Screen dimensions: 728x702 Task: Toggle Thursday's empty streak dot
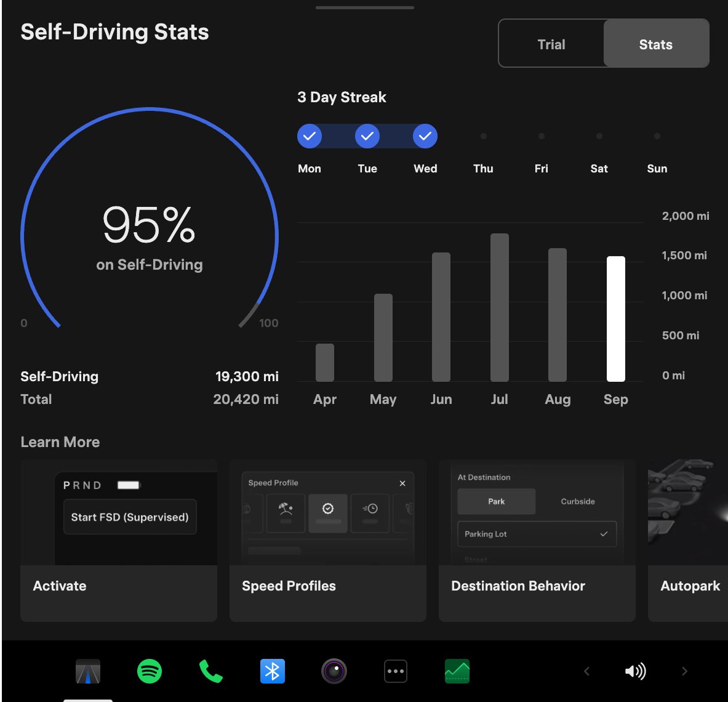[x=483, y=136]
